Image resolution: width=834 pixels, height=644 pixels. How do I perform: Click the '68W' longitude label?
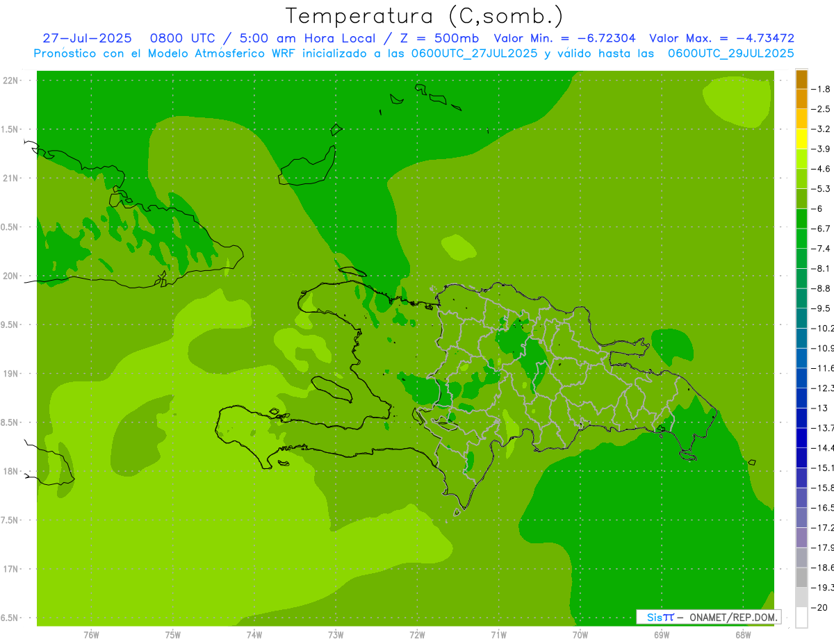click(x=743, y=635)
